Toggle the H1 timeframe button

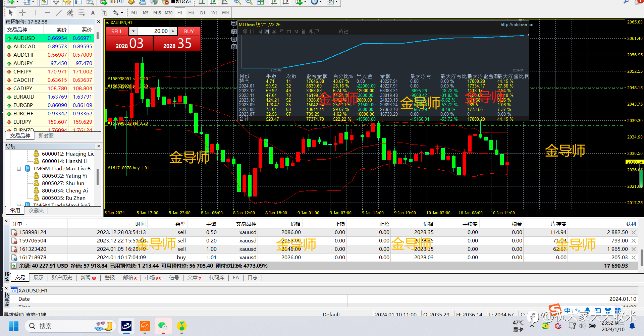click(x=180, y=13)
